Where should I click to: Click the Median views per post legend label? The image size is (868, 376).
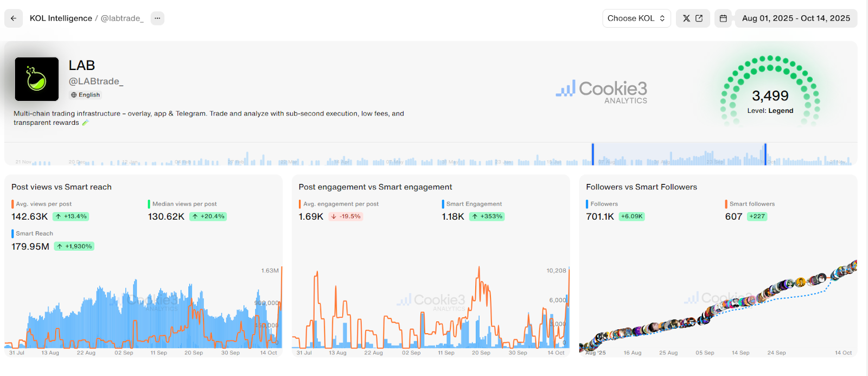pyautogui.click(x=184, y=204)
